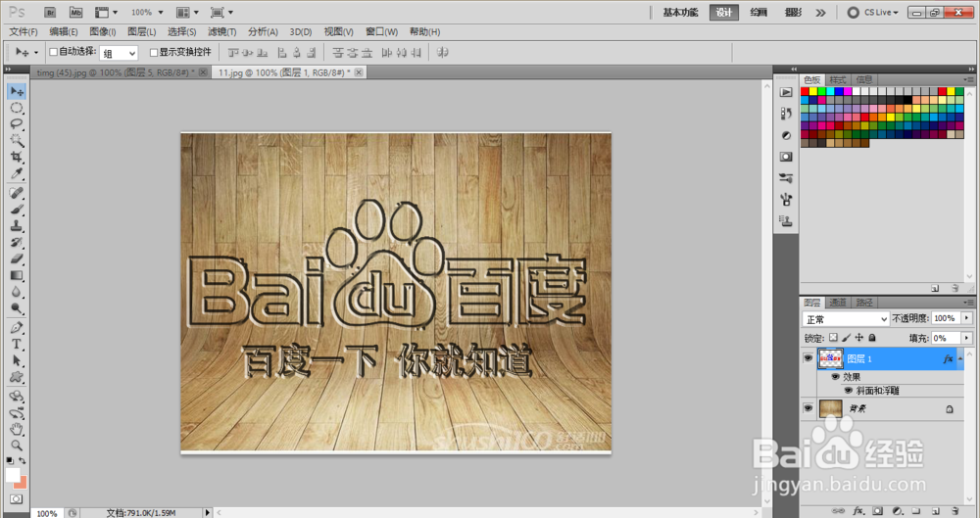Select the History Brush tool
980x518 pixels.
point(17,243)
